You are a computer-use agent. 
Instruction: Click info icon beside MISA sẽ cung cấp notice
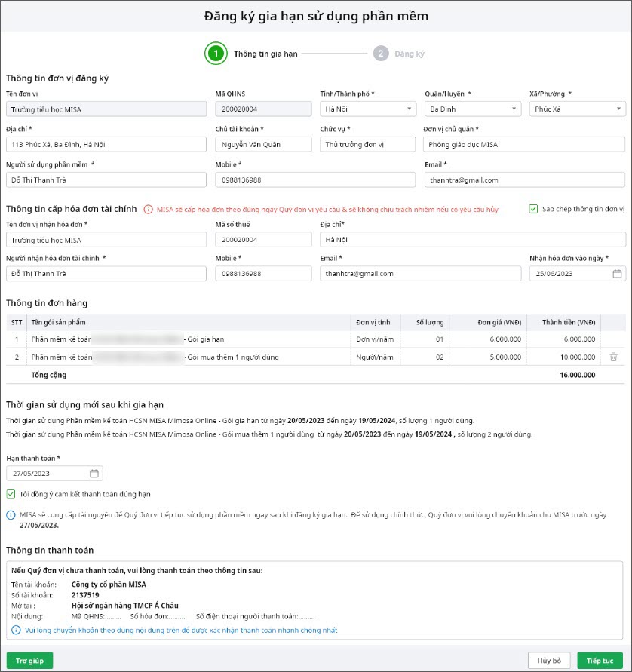pyautogui.click(x=11, y=515)
